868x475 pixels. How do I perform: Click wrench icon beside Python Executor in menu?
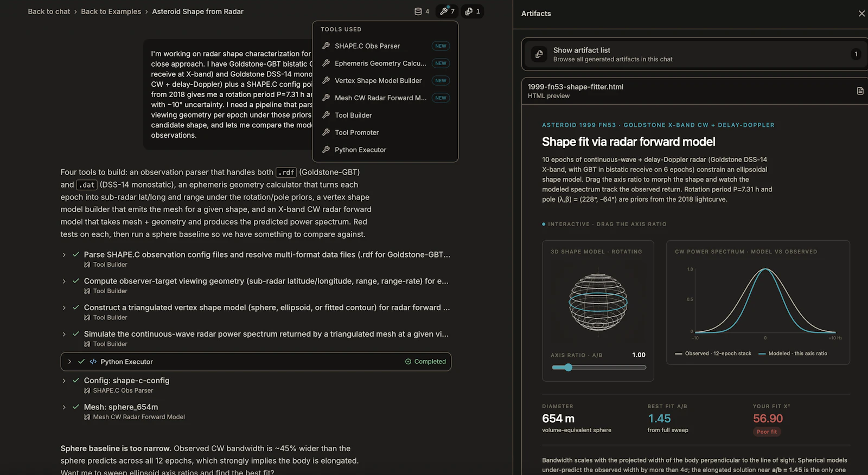326,150
